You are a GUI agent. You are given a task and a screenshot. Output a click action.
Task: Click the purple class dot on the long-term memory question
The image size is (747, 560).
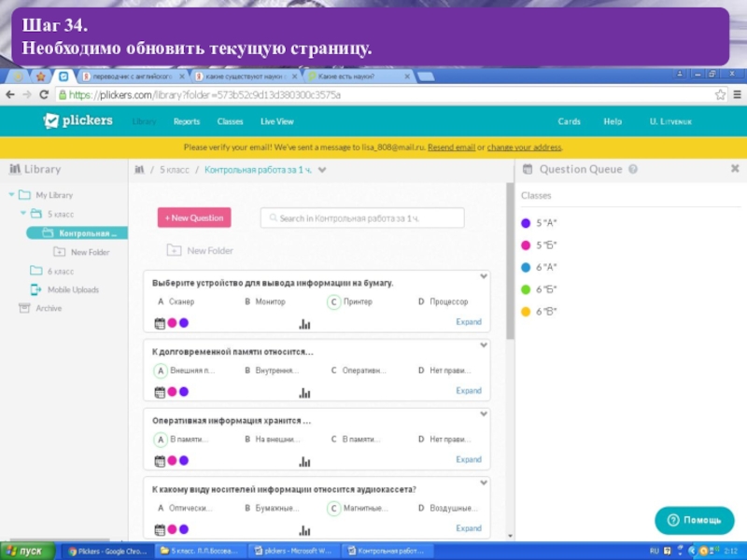pos(184,391)
